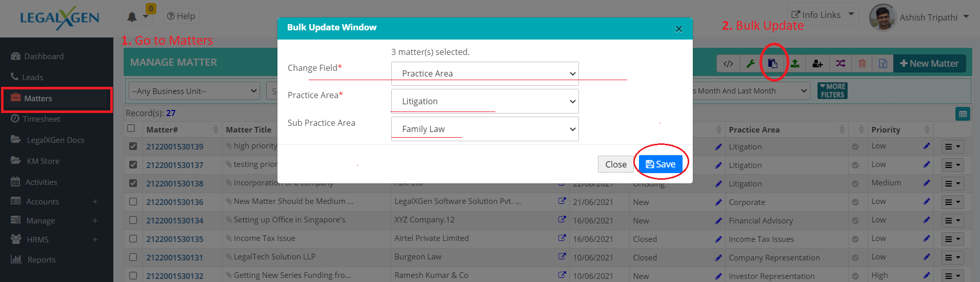The height and width of the screenshot is (282, 980).
Task: Check the box for matter 2122001530136
Action: click(x=133, y=202)
